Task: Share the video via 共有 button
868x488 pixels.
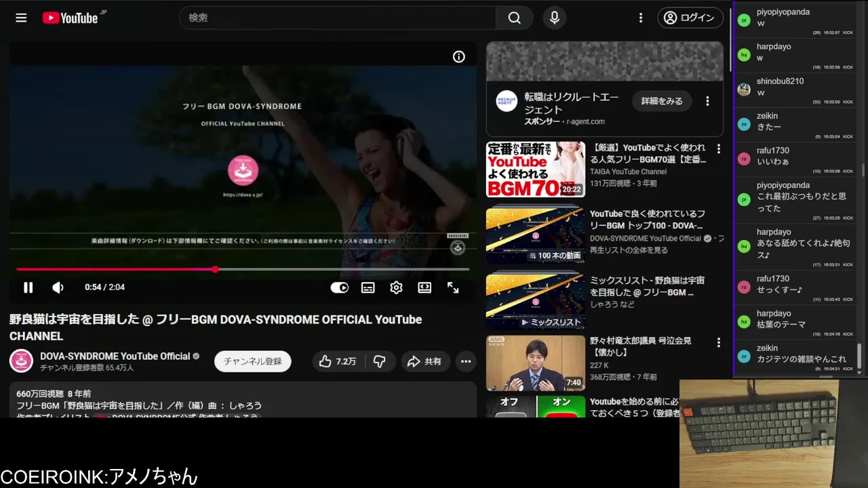Action: point(425,361)
